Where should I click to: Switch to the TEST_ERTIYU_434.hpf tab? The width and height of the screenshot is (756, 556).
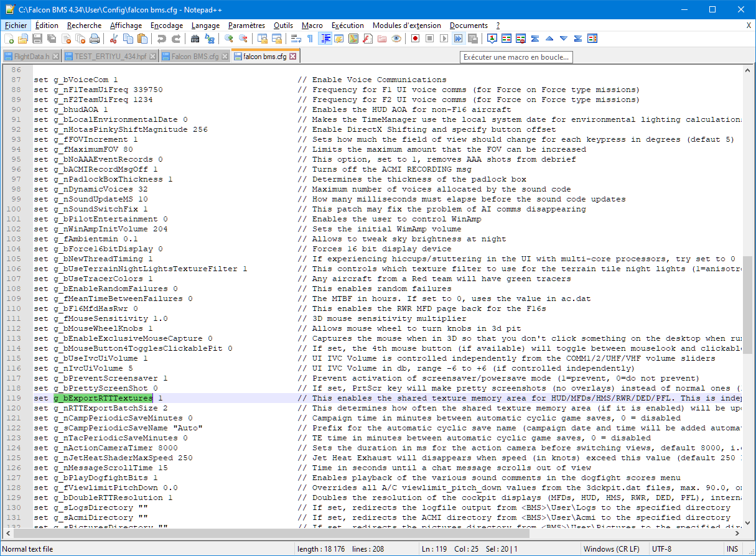110,57
